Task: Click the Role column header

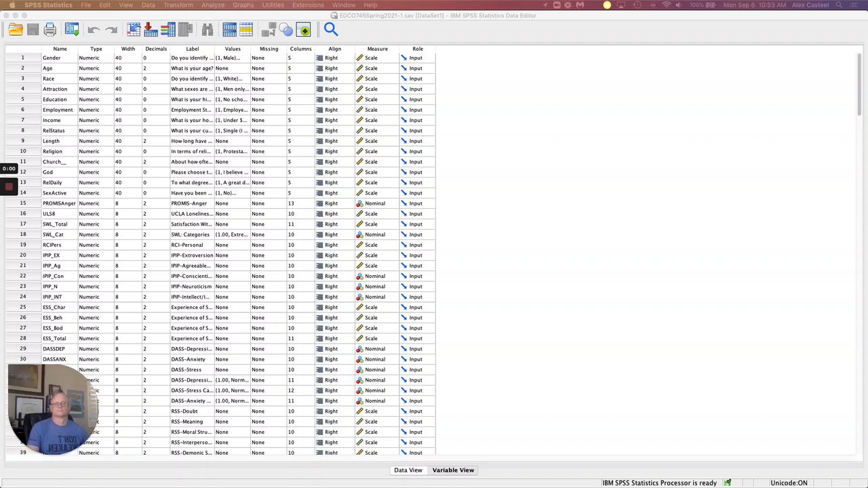Action: pyautogui.click(x=418, y=49)
